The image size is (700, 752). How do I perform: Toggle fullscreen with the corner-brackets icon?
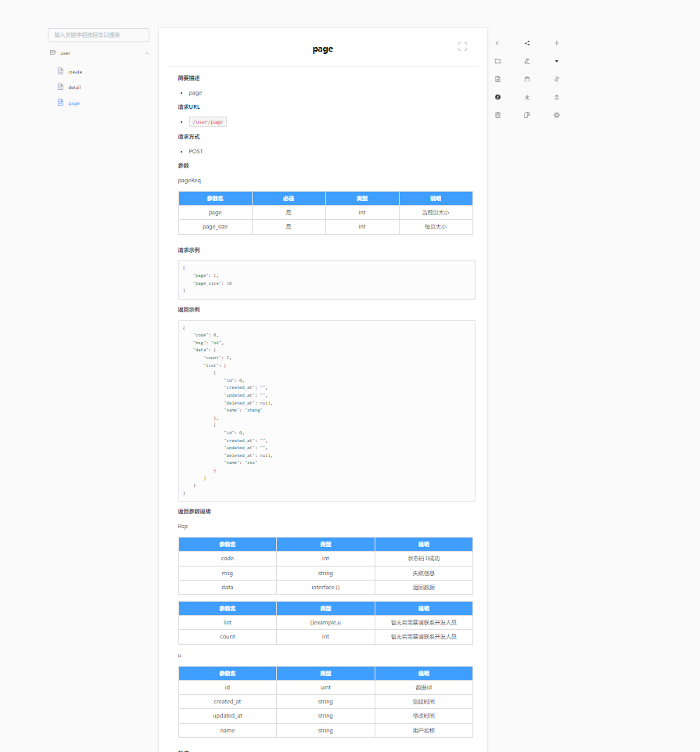tap(462, 46)
